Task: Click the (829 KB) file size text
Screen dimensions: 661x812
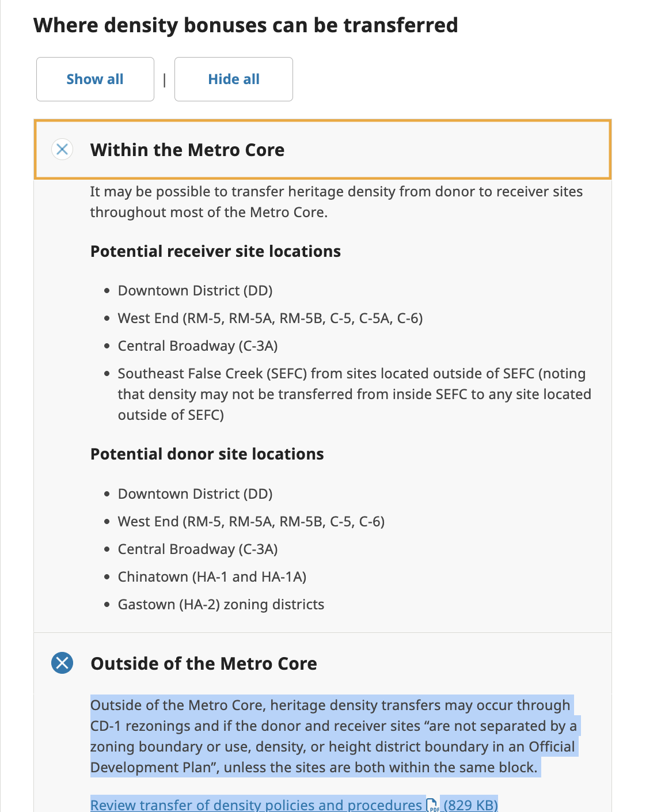Action: 470,805
